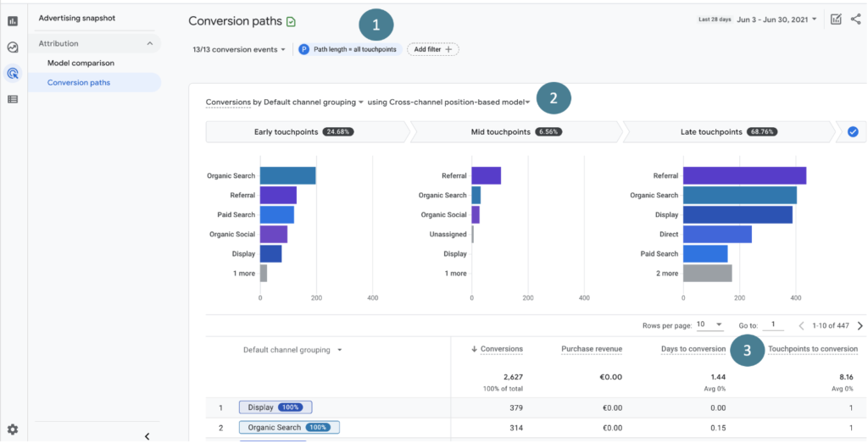Click the Add filter button
Image resolution: width=868 pixels, height=443 pixels.
click(x=433, y=49)
